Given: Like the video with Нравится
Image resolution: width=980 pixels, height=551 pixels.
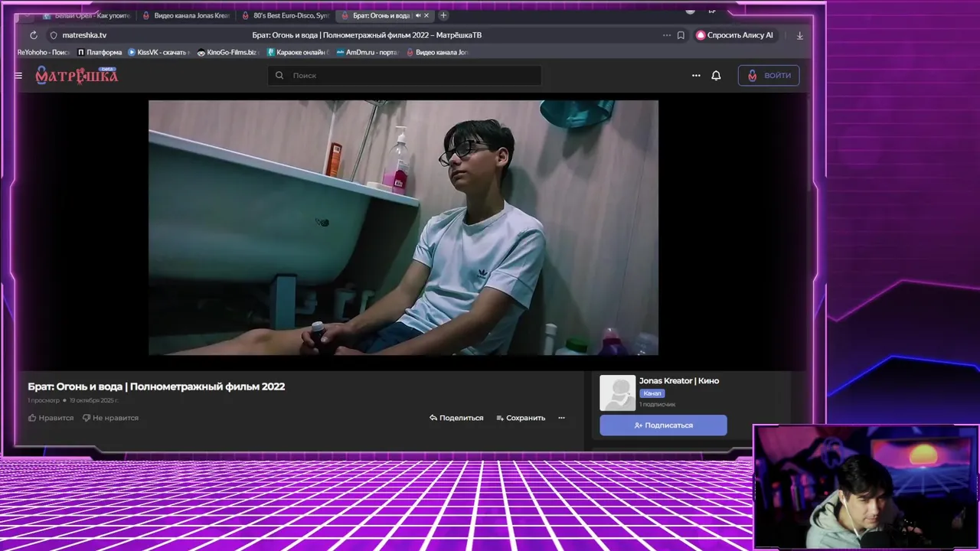Looking at the screenshot, I should click(x=51, y=418).
